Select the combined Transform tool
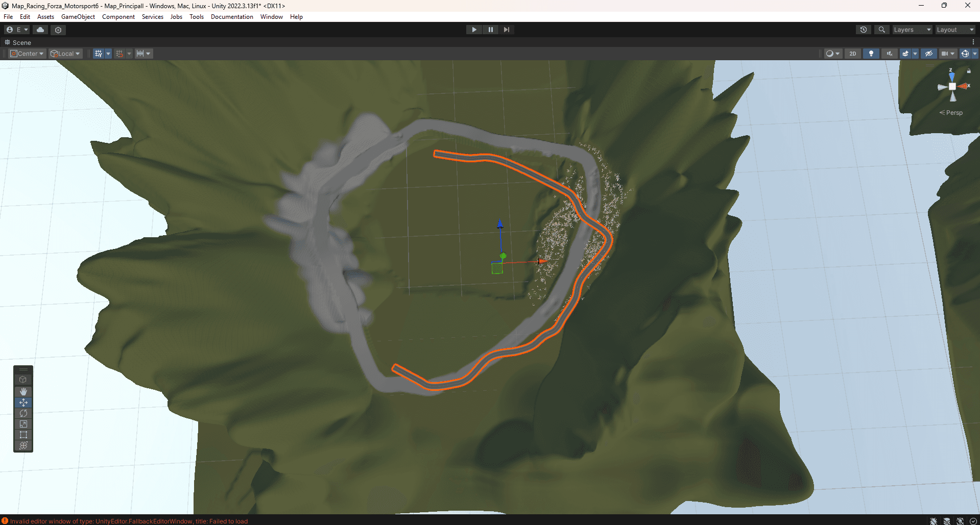The height and width of the screenshot is (525, 980). click(23, 445)
